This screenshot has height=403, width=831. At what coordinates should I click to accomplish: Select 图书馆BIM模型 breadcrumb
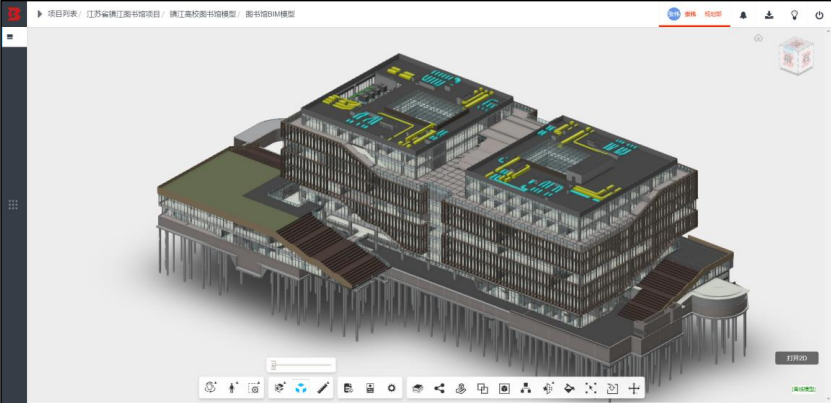270,14
